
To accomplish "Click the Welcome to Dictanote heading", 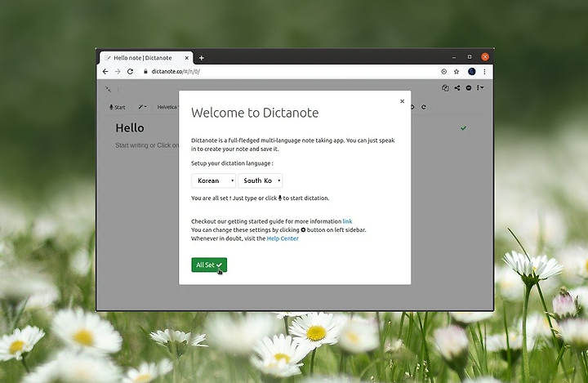I will (x=255, y=113).
